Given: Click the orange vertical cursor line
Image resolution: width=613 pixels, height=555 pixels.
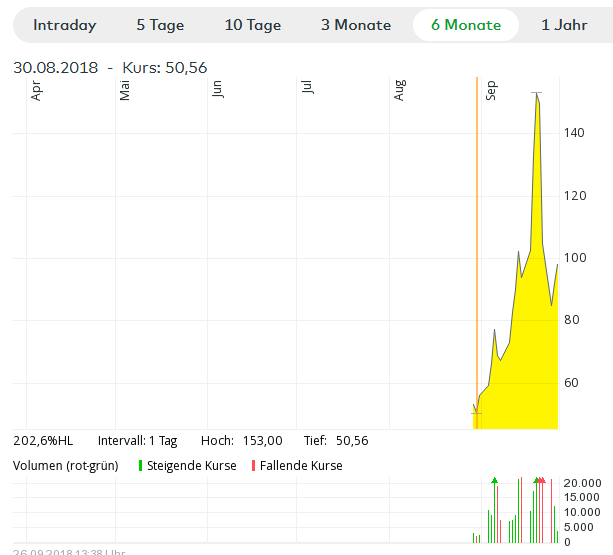Looking at the screenshot, I should tap(477, 250).
